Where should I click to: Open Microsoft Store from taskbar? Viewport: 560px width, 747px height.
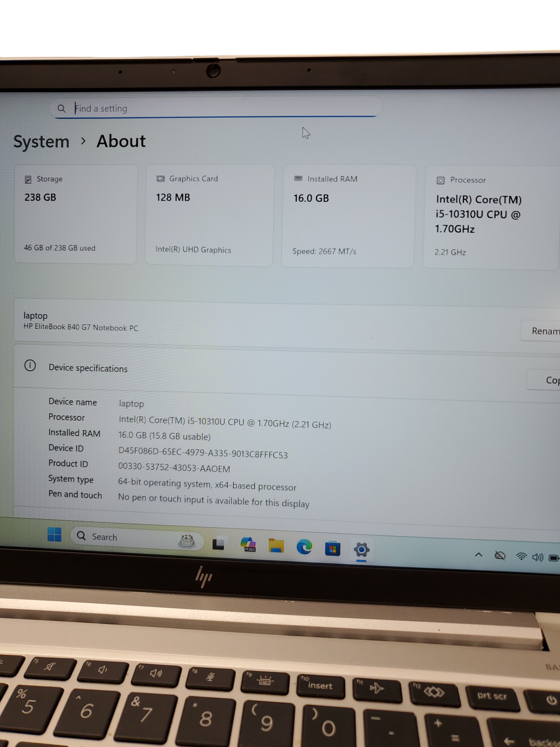click(332, 549)
